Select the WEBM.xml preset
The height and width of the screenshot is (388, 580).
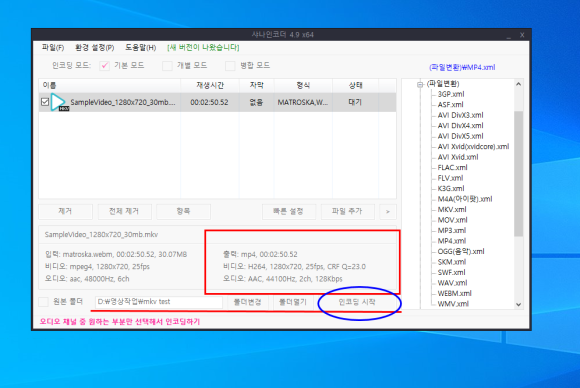pyautogui.click(x=454, y=293)
